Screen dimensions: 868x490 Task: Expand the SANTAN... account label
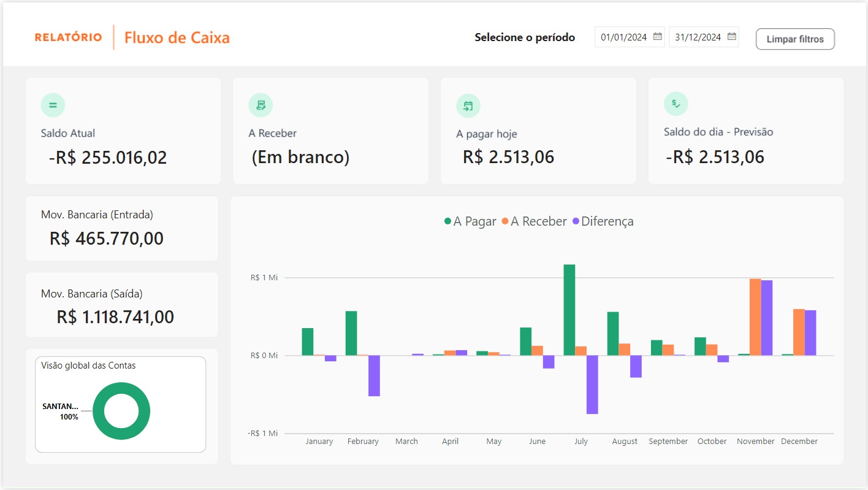(x=59, y=405)
